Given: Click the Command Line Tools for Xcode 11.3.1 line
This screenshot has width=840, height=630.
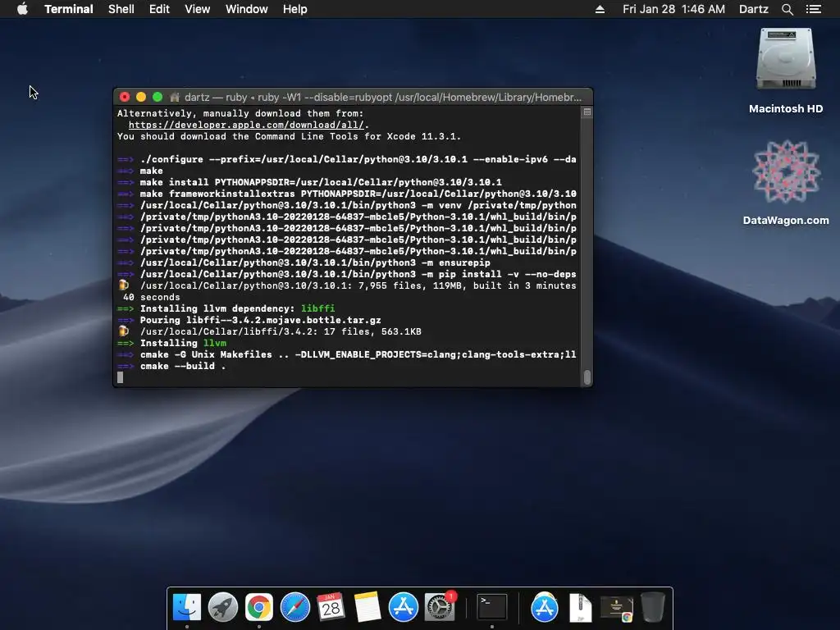Looking at the screenshot, I should [x=289, y=136].
